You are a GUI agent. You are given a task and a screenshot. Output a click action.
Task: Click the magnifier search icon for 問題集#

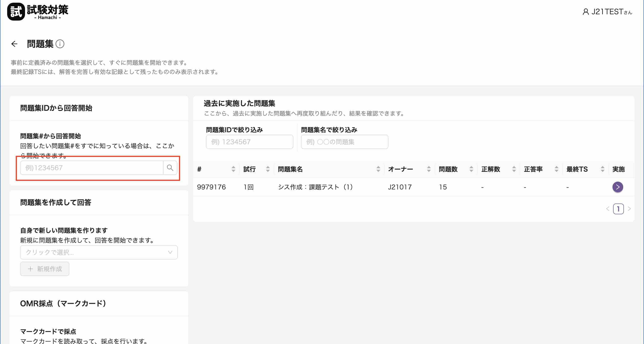[x=170, y=168]
